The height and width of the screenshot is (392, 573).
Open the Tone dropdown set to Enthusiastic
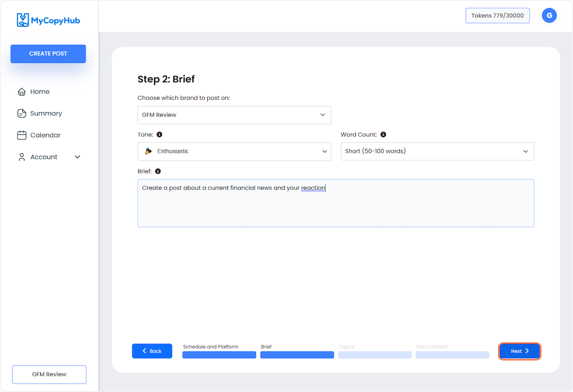[234, 151]
